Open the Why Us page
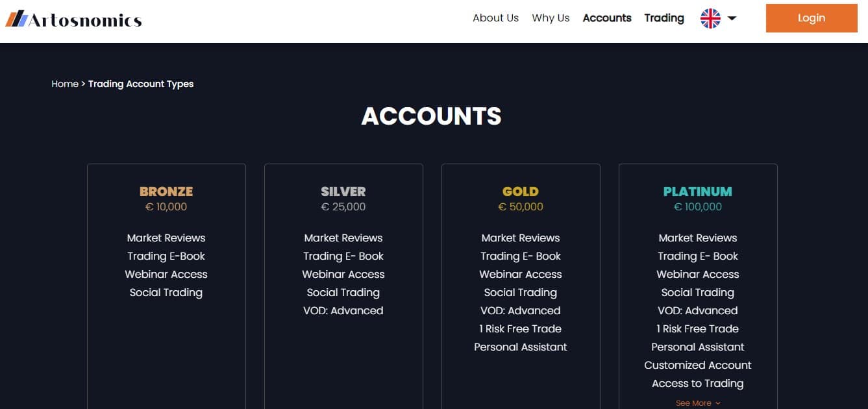Image resolution: width=868 pixels, height=409 pixels. (x=550, y=18)
